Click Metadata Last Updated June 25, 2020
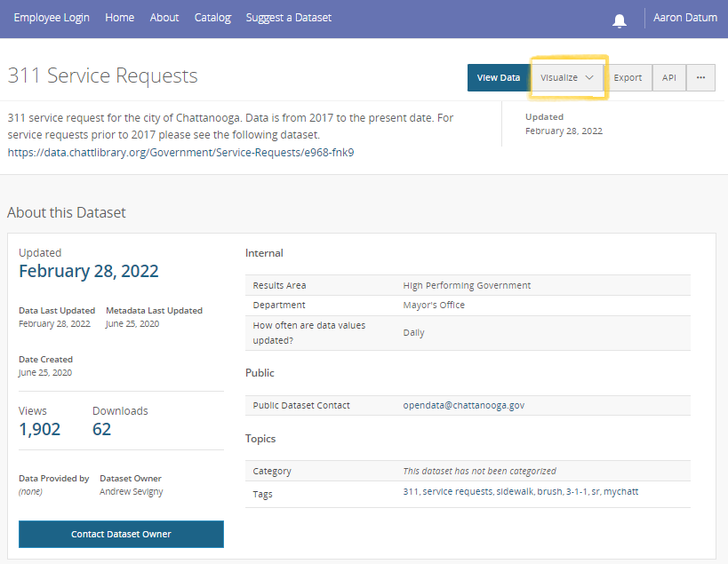 (132, 323)
